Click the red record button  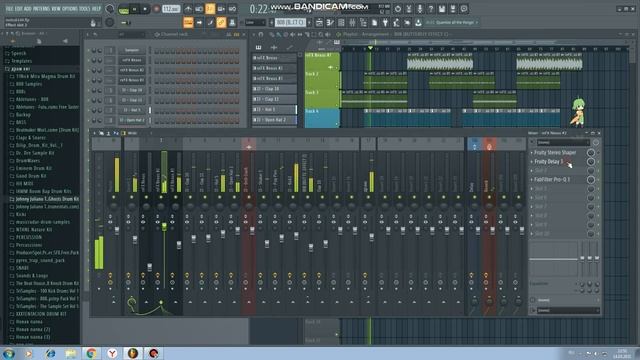156,9
